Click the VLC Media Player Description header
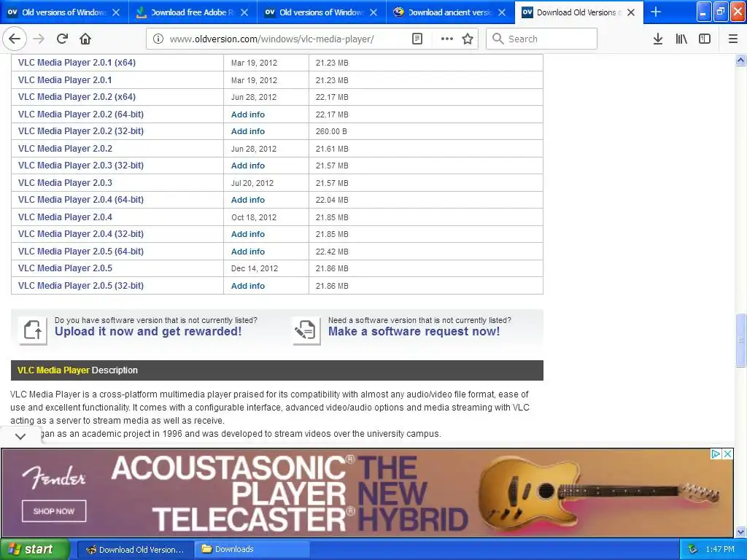 point(276,370)
